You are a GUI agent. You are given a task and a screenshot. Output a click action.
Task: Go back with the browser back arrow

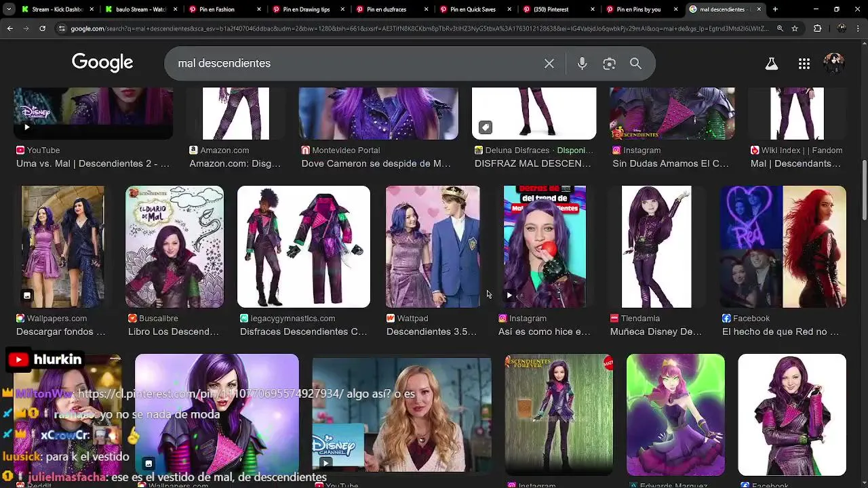tap(9, 28)
